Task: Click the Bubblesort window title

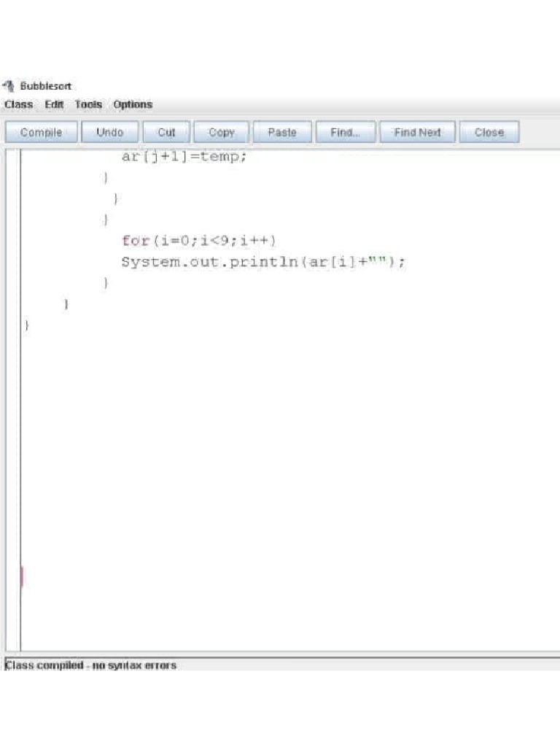Action: pyautogui.click(x=46, y=86)
